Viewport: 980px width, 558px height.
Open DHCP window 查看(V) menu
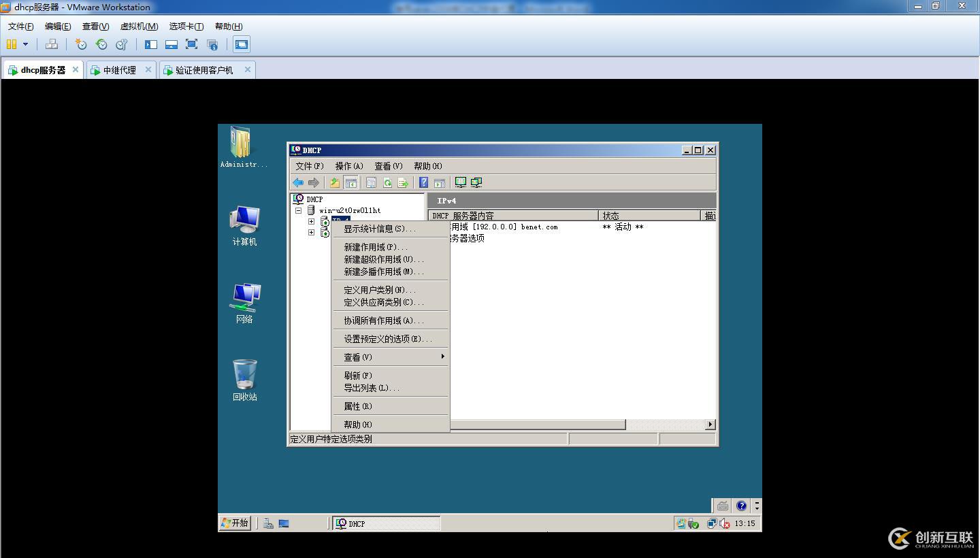click(x=389, y=166)
